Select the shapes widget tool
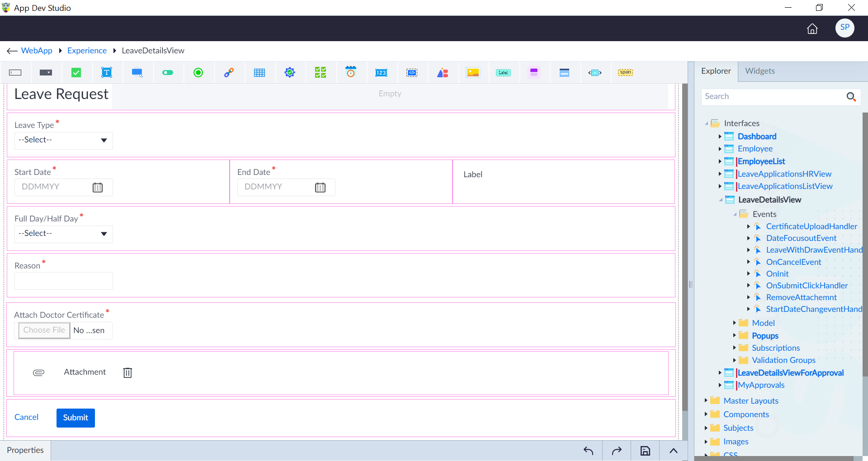 coord(443,73)
